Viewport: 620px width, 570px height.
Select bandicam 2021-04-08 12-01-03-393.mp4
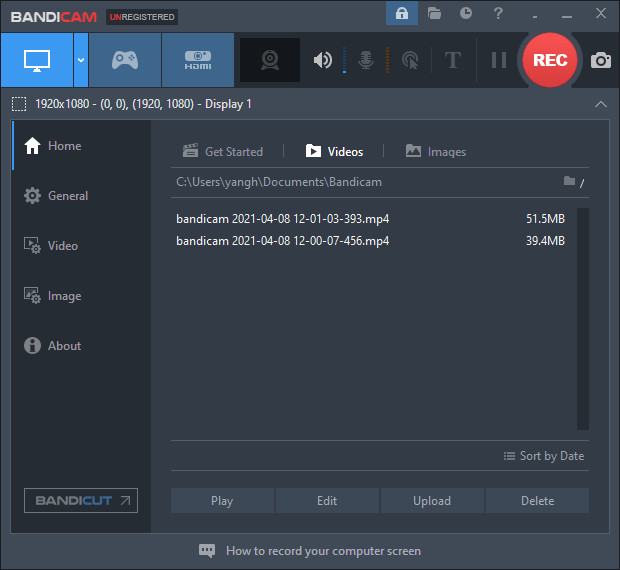(x=282, y=219)
